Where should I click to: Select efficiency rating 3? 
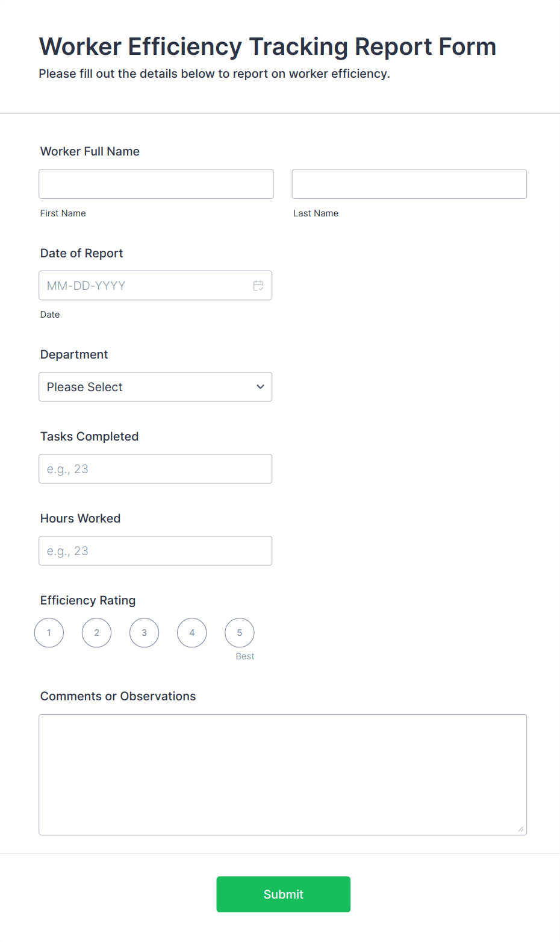coord(144,632)
